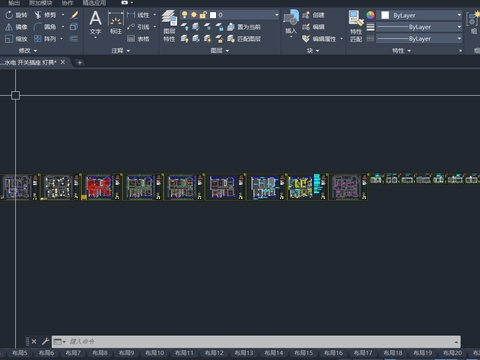Toggle layer on/off lightbulb icon
This screenshot has width=480, height=360.
(184, 15)
